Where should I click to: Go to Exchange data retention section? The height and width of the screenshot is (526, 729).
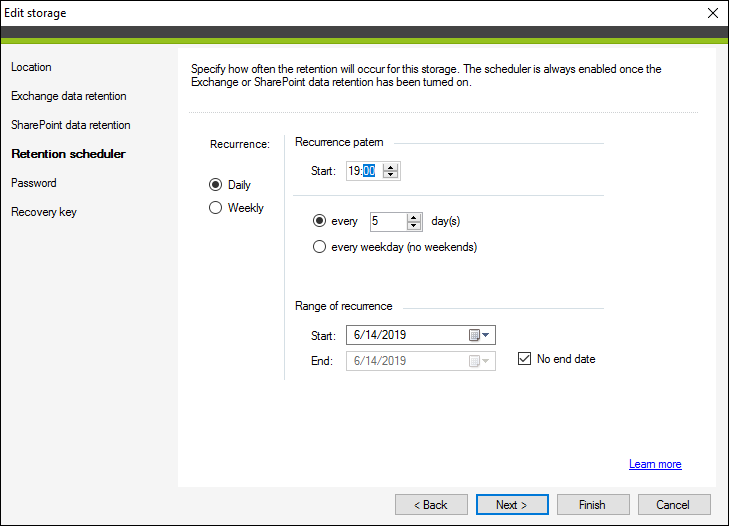(x=69, y=96)
